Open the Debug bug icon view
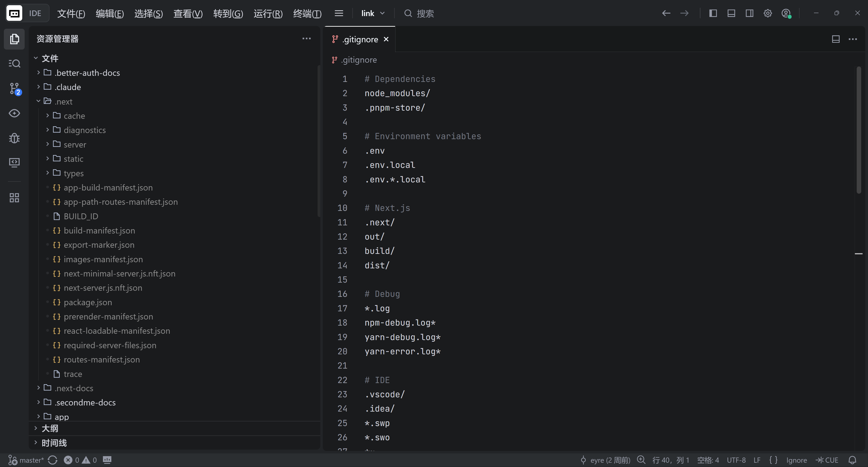 (x=14, y=138)
